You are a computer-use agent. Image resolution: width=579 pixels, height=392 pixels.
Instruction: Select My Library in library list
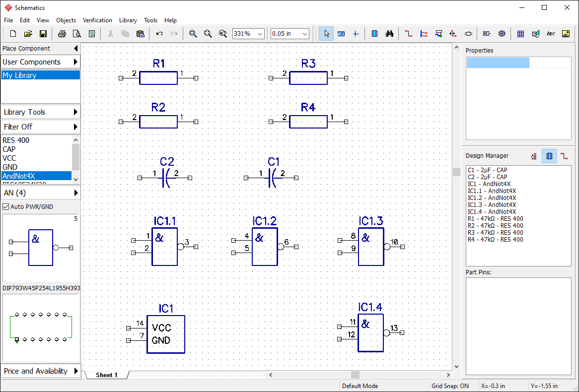[41, 75]
